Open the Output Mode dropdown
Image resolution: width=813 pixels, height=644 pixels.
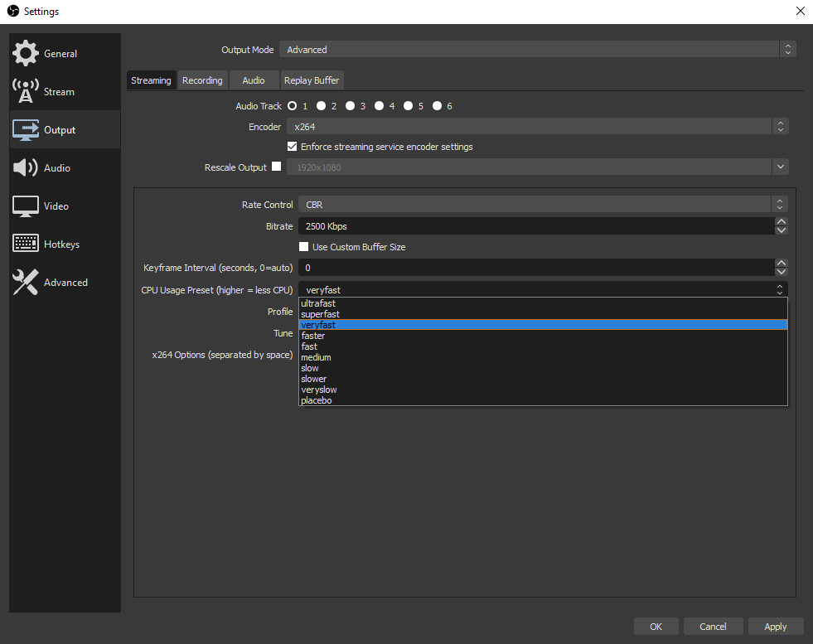coord(537,49)
